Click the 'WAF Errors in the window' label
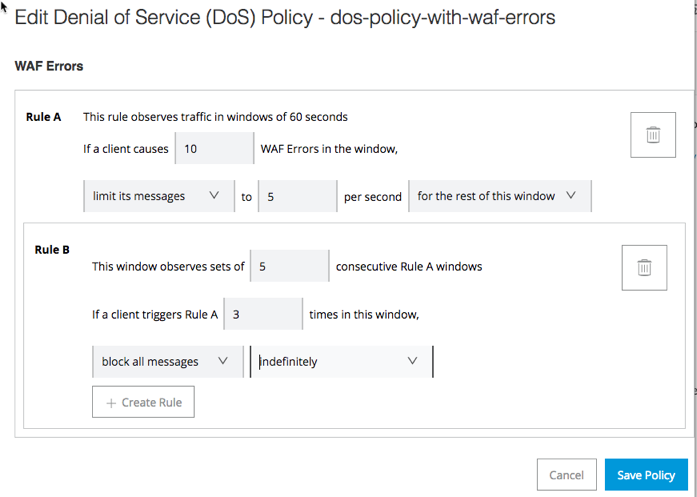The height and width of the screenshot is (497, 697). pyautogui.click(x=329, y=149)
